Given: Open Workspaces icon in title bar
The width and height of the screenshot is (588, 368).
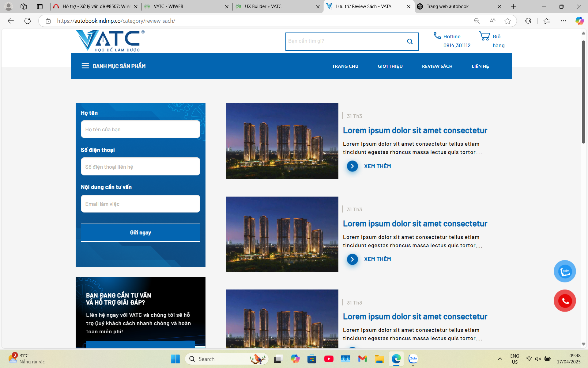Looking at the screenshot, I should [24, 6].
